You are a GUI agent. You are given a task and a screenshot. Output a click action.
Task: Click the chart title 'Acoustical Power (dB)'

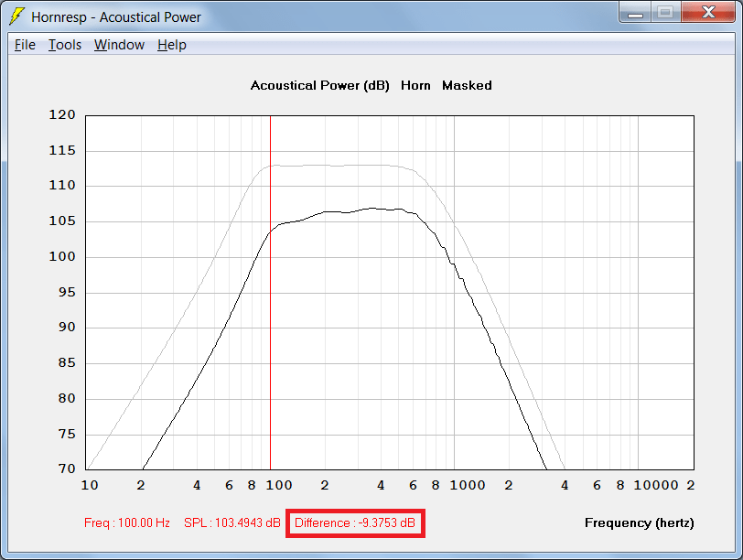(320, 86)
